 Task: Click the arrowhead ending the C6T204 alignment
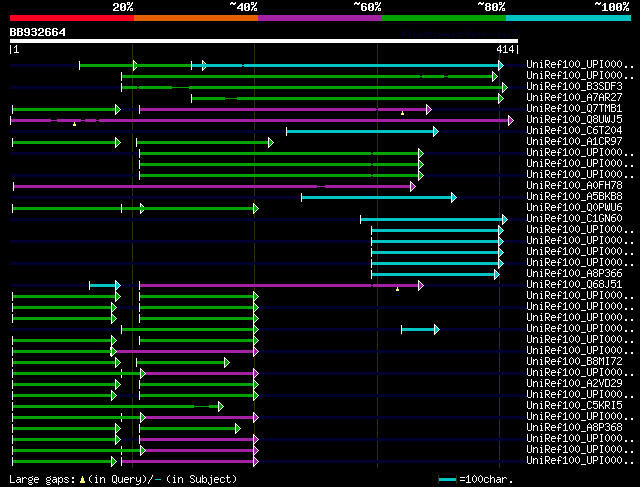pos(436,131)
